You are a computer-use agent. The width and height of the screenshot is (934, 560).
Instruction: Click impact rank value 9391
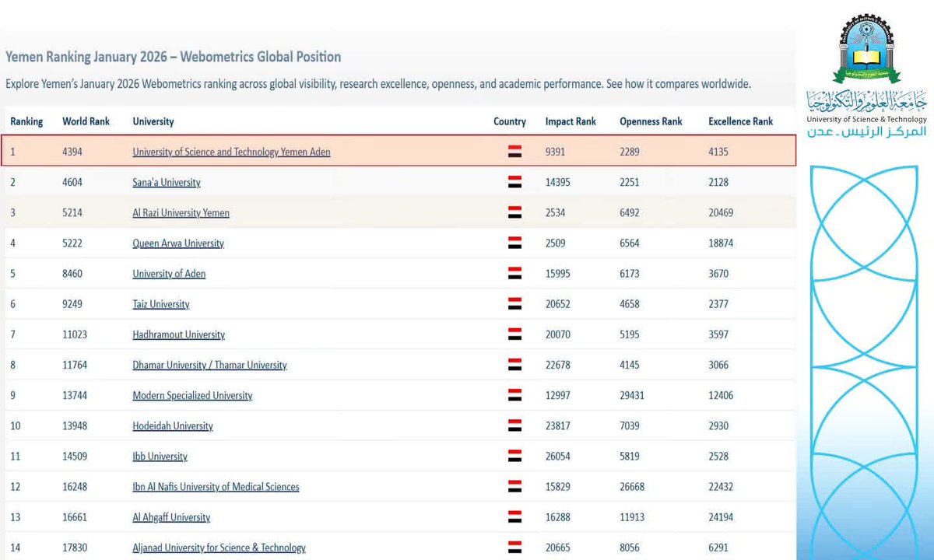[556, 152]
